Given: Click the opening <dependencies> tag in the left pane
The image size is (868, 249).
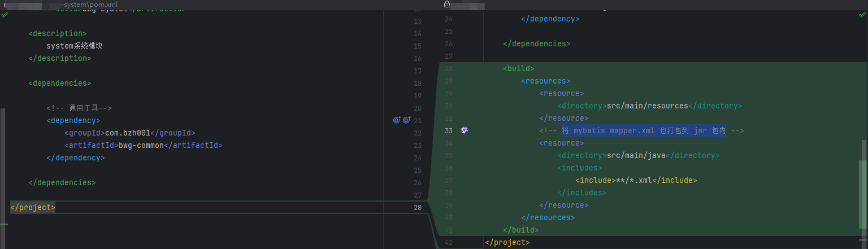Looking at the screenshot, I should 60,84.
